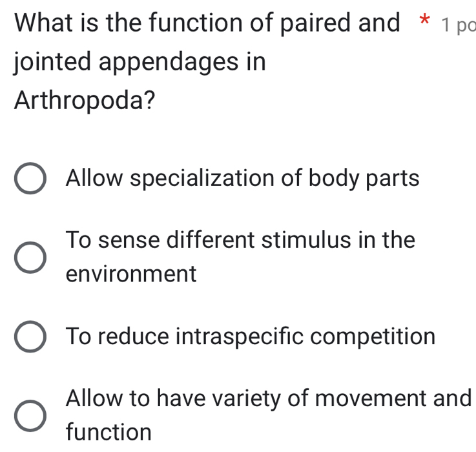Click the word "Arthropoda?" in the question
The image size is (476, 452).
(x=84, y=101)
